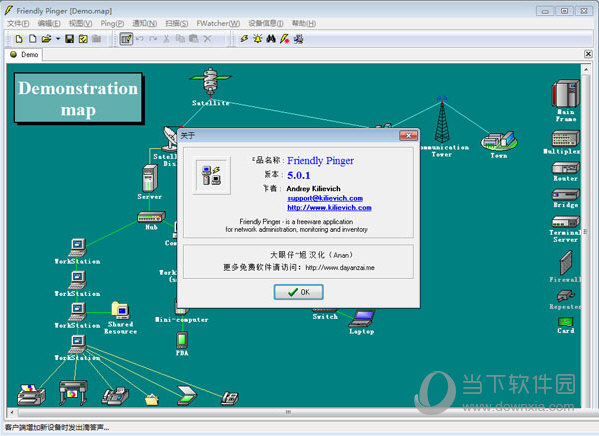
Task: Open the 设备信息(I) menu
Action: coord(266,23)
